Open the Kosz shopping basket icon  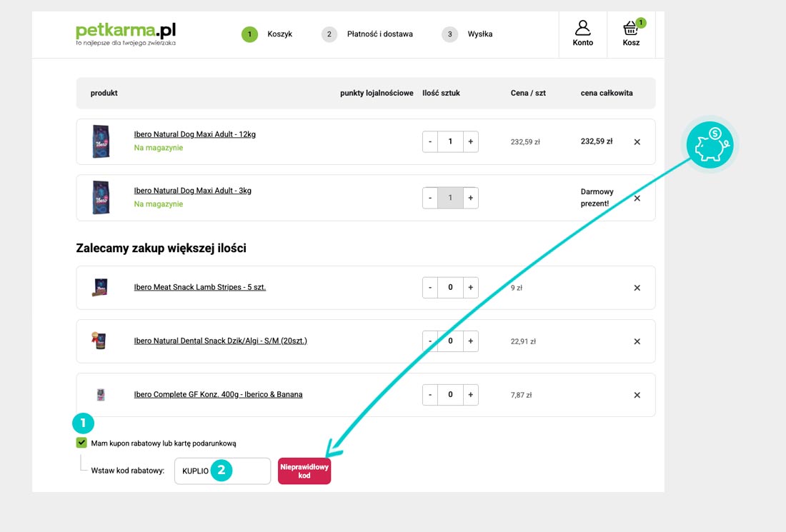click(x=631, y=34)
